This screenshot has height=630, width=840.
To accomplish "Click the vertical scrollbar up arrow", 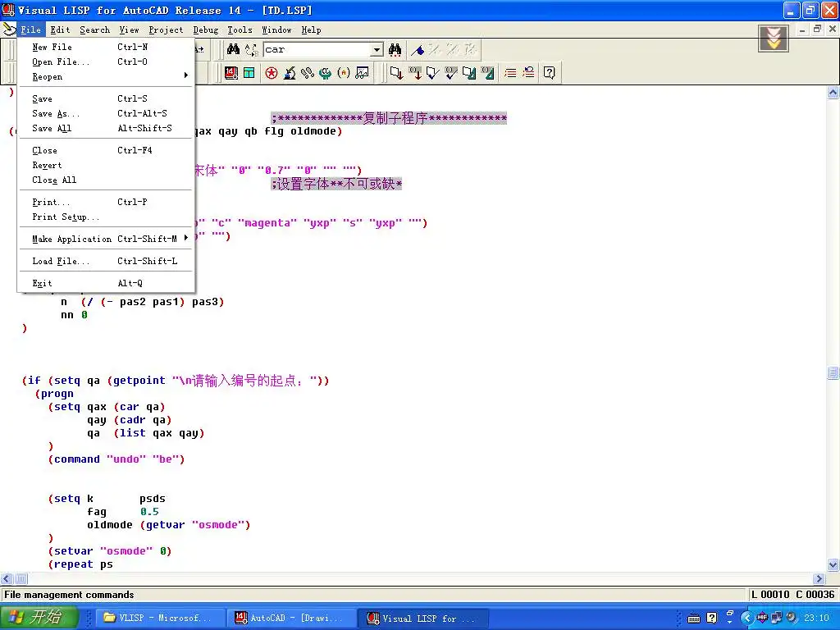I will click(833, 93).
